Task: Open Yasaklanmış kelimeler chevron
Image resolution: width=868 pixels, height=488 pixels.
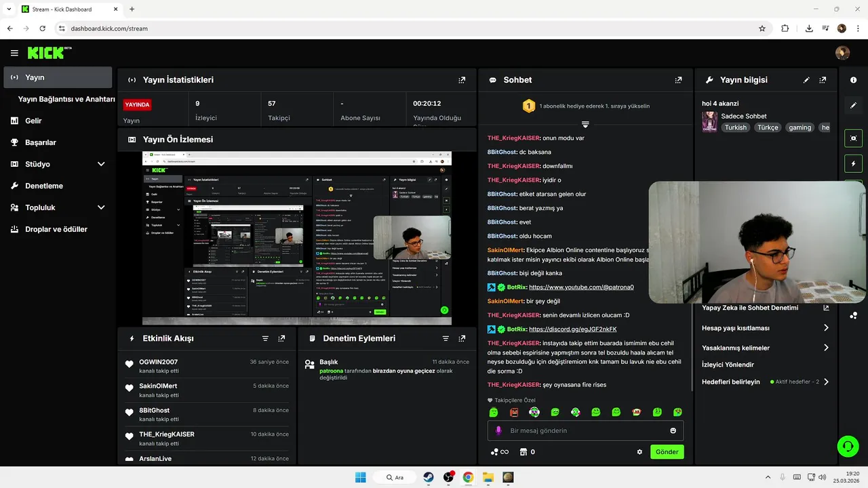Action: coord(826,348)
